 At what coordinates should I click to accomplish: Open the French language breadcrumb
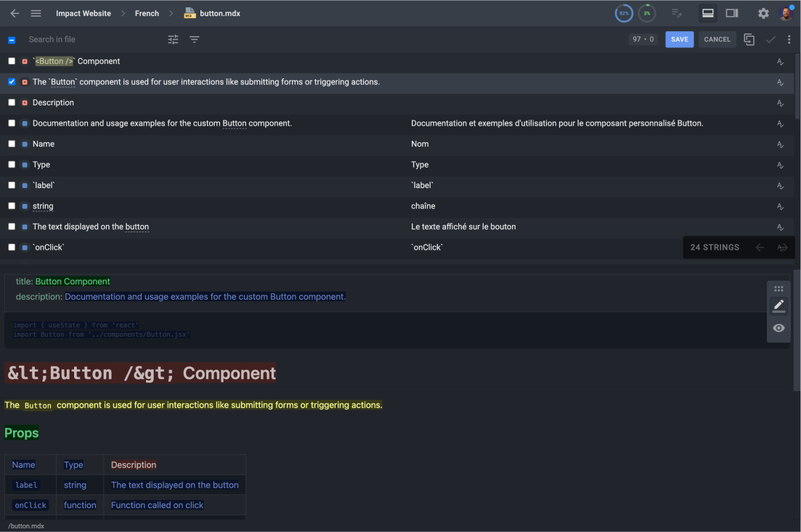(147, 13)
